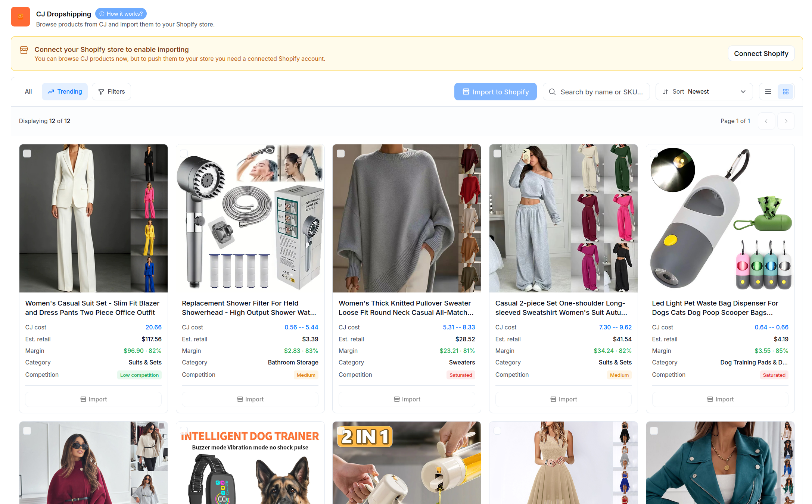Click Est. retail value $28.52
Viewport: 812px width, 504px height.
[465, 339]
